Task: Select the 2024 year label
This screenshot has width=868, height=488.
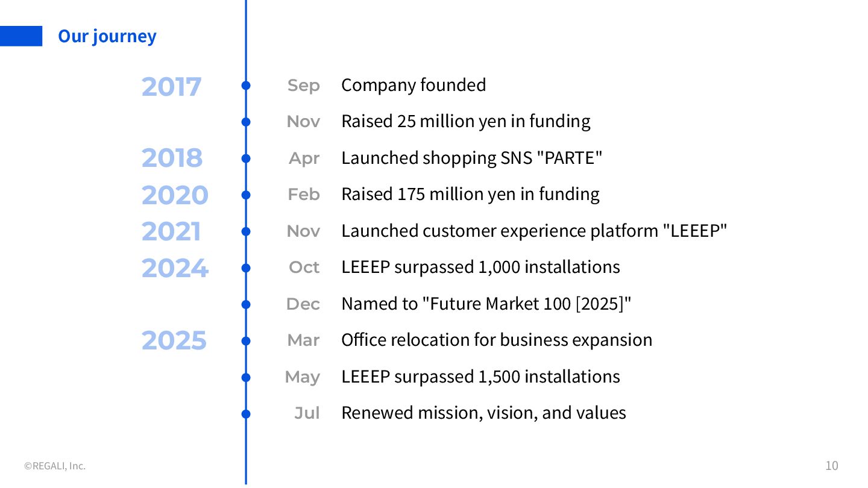Action: (x=175, y=268)
